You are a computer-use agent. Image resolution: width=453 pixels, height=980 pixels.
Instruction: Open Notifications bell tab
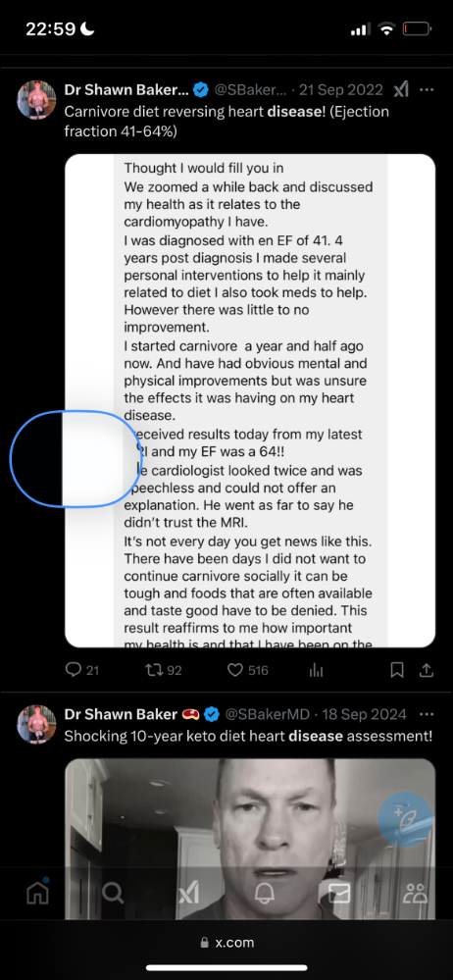(265, 894)
